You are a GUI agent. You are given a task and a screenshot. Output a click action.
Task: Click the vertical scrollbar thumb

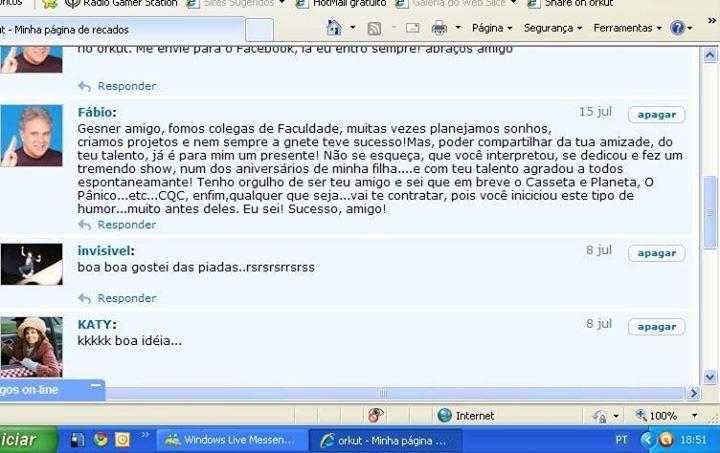(710, 212)
